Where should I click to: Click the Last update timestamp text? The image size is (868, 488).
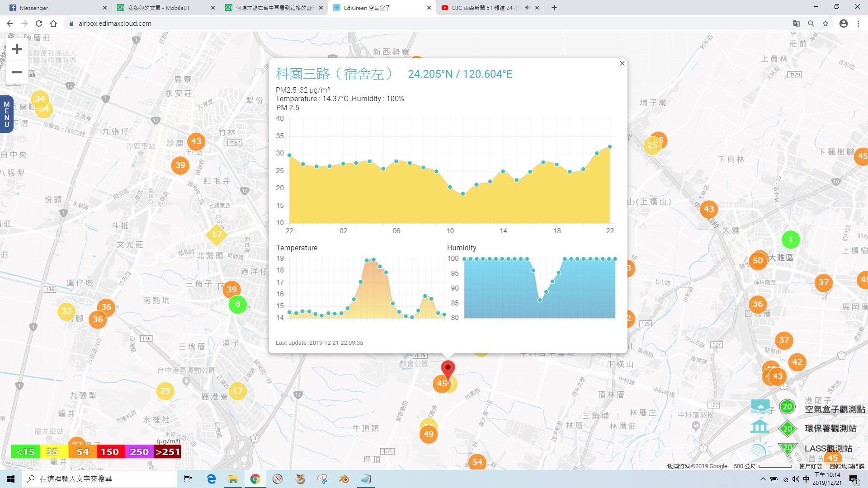coord(319,343)
